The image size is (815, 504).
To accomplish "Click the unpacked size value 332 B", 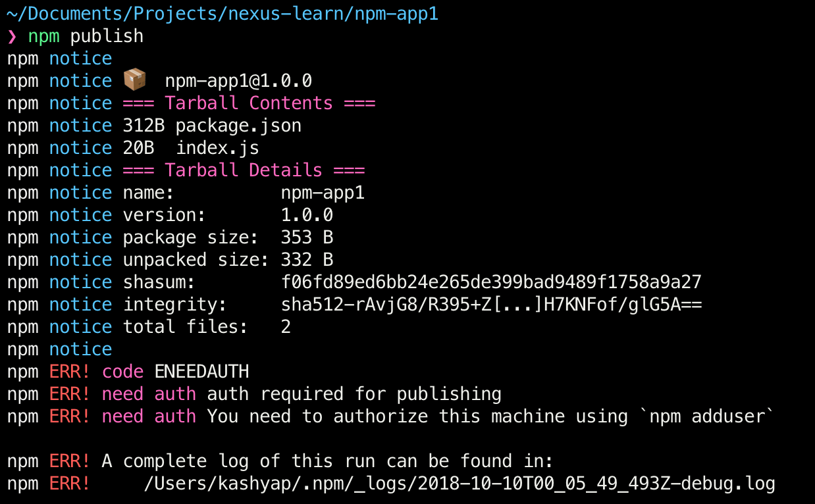I will 307,260.
